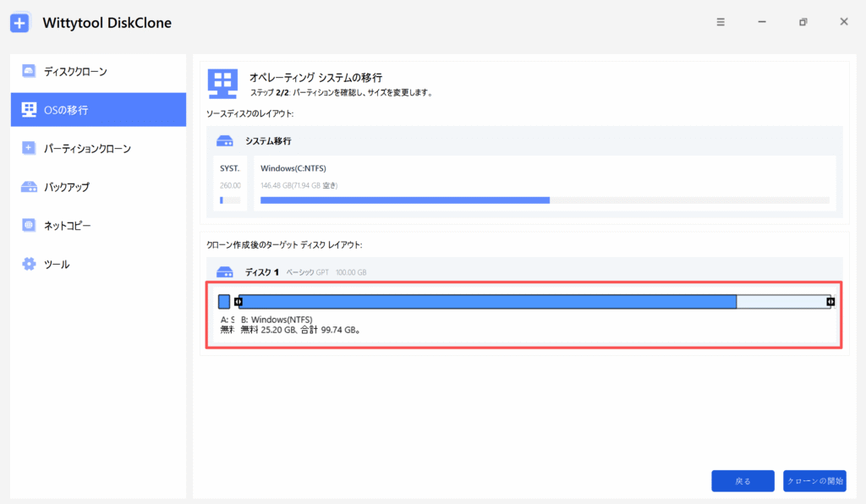Image resolution: width=866 pixels, height=504 pixels.
Task: Click the オペレーティング システムの移行 heading
Action: pyautogui.click(x=316, y=78)
